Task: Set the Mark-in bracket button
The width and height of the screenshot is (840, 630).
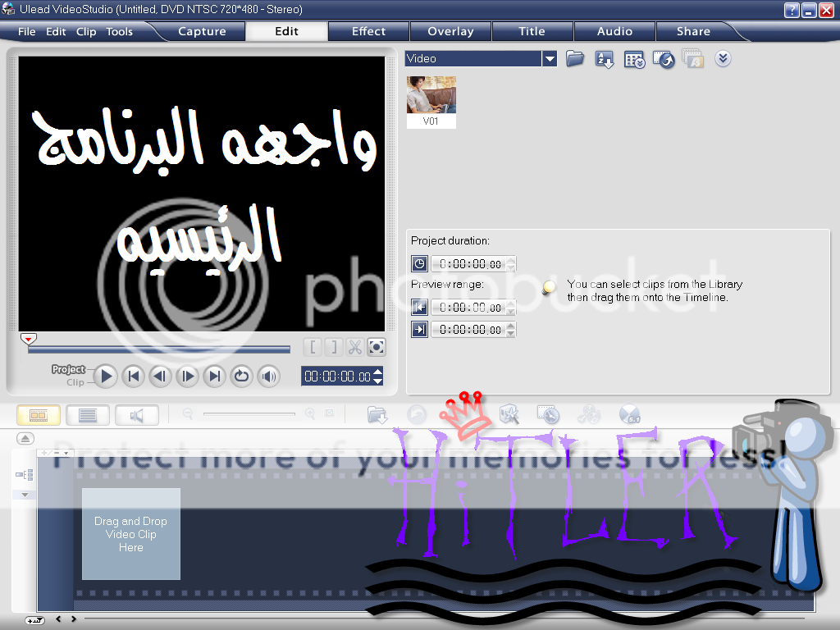Action: 313,347
